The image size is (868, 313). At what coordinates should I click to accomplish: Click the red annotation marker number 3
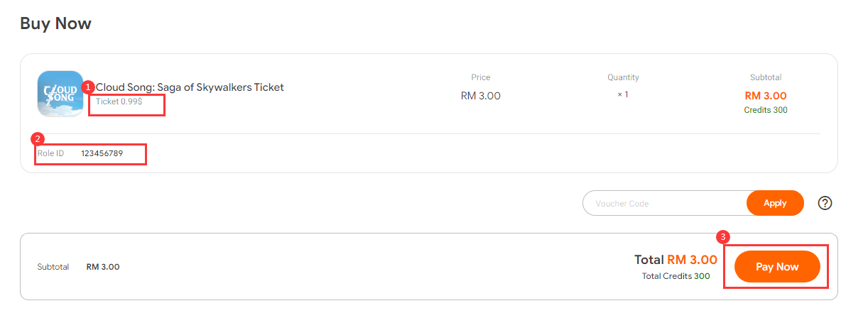click(724, 236)
